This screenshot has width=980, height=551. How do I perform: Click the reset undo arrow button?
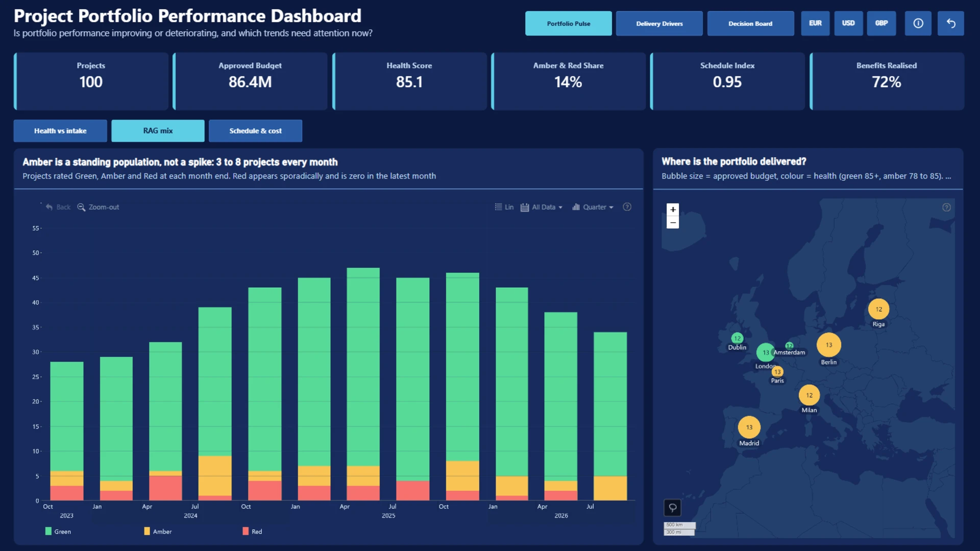[x=950, y=23]
